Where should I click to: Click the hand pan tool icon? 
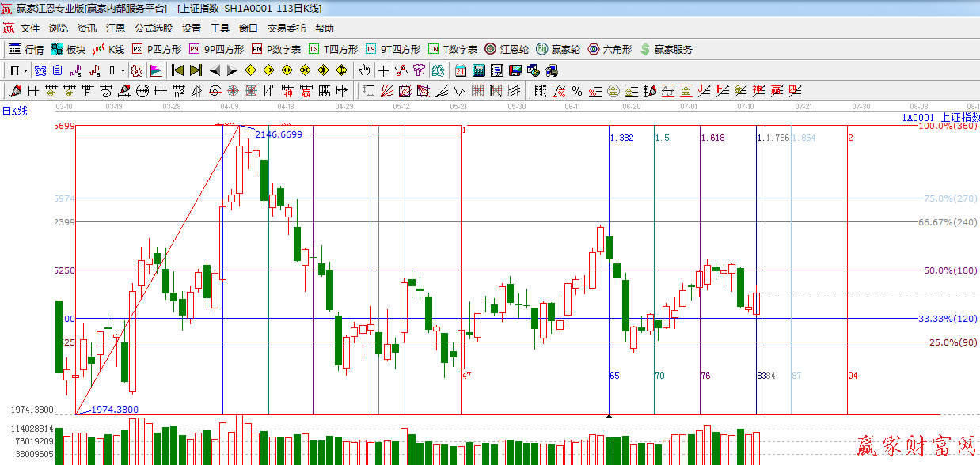click(365, 70)
